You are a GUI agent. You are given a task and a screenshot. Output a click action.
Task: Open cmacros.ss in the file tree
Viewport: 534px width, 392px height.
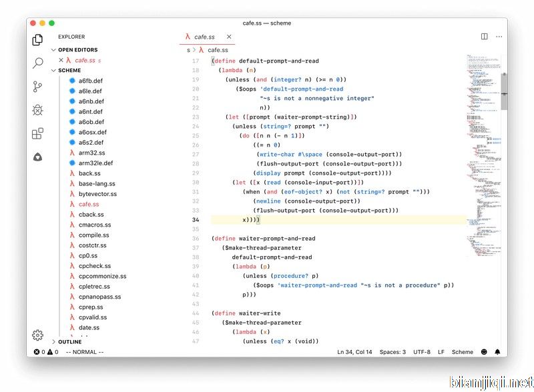click(95, 225)
